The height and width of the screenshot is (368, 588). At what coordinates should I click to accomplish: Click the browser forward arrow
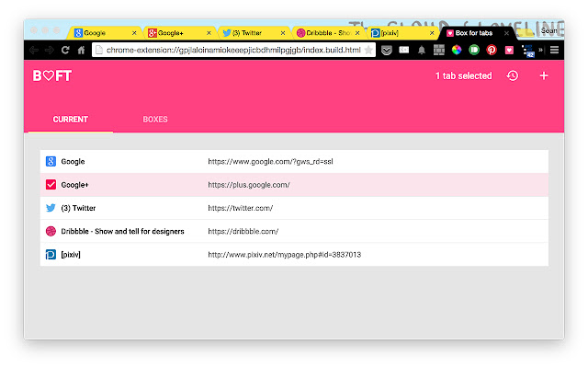(50, 50)
